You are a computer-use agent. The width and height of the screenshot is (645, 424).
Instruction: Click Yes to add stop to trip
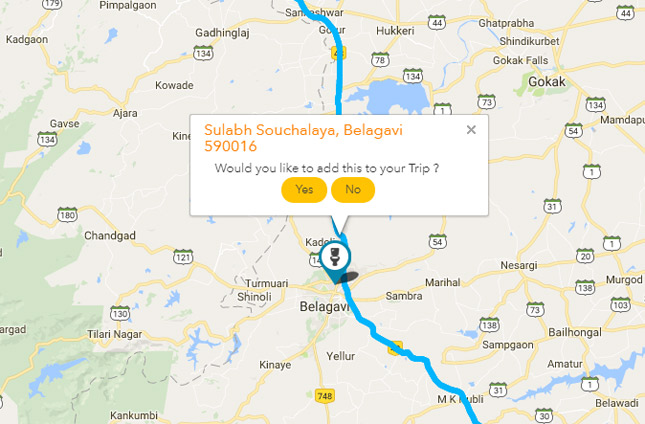pos(304,190)
